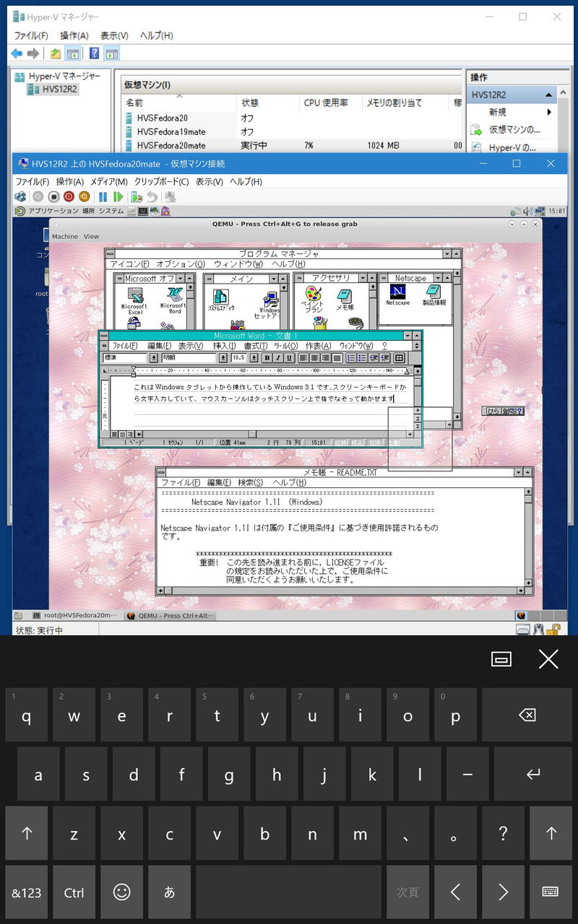Click the blue Help question-mark toolbar icon
This screenshot has height=924, width=578.
[94, 53]
